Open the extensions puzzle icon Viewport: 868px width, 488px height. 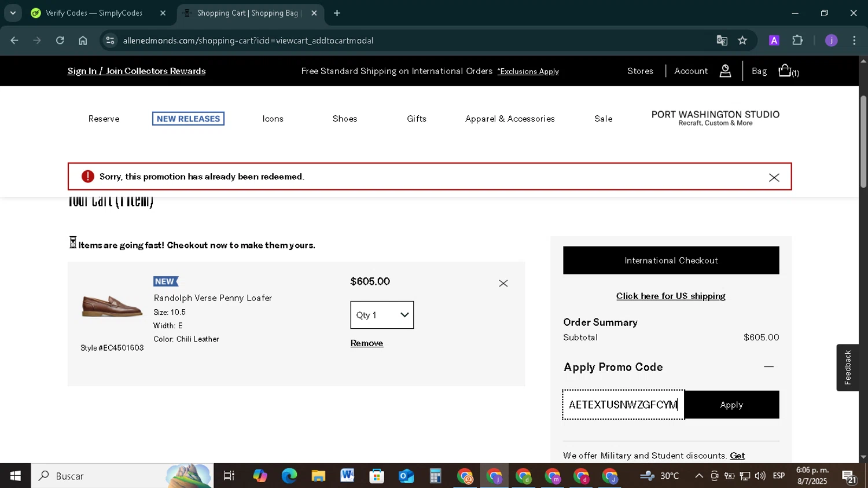tap(797, 41)
